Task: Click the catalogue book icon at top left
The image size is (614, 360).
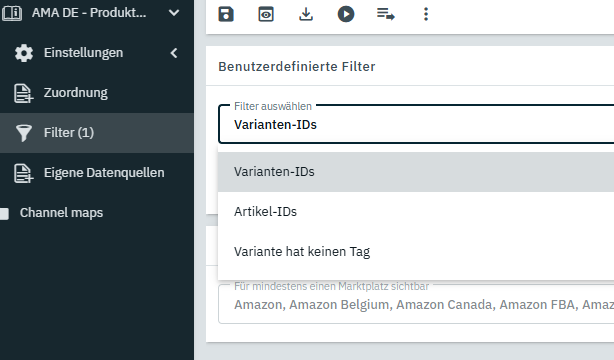Action: point(12,13)
